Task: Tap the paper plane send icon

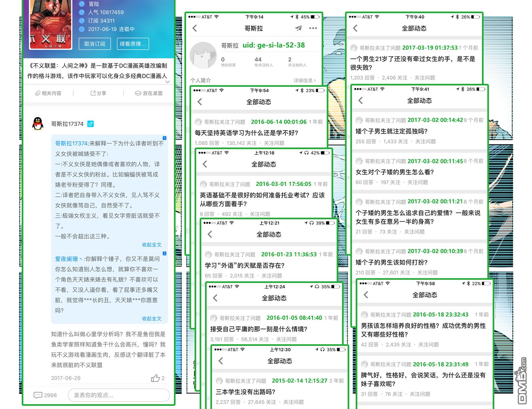Action: pos(298,28)
